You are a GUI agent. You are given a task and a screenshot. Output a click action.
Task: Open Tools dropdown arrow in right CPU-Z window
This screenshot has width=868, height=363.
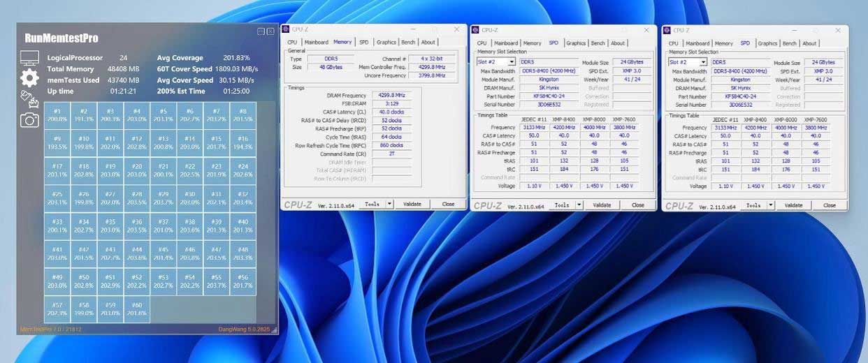(x=771, y=205)
